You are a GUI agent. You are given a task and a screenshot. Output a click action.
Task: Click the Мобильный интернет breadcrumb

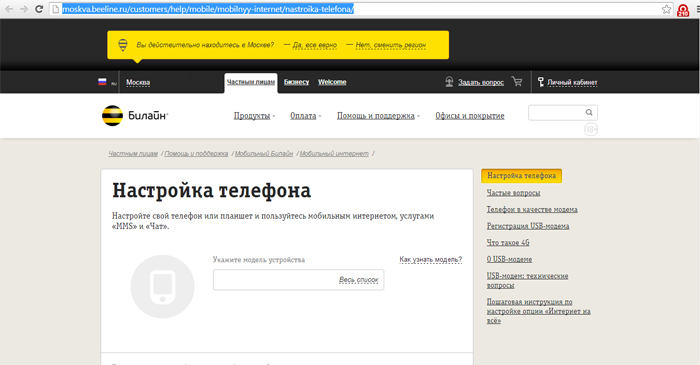334,153
